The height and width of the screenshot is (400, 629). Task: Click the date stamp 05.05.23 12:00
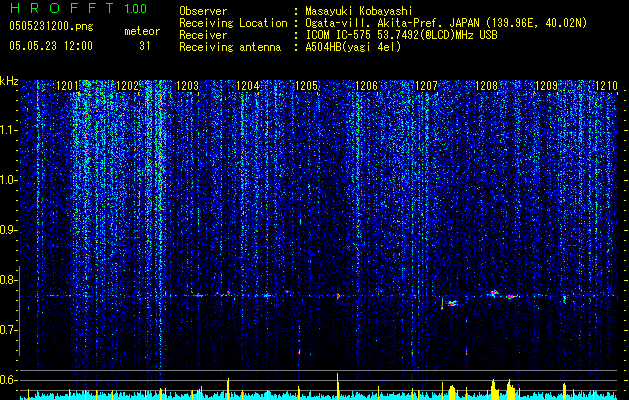point(51,46)
